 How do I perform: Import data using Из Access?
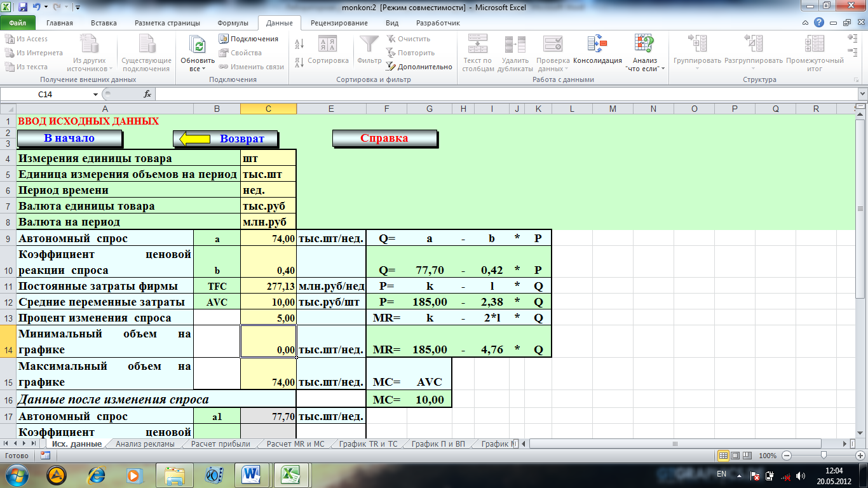[26, 39]
